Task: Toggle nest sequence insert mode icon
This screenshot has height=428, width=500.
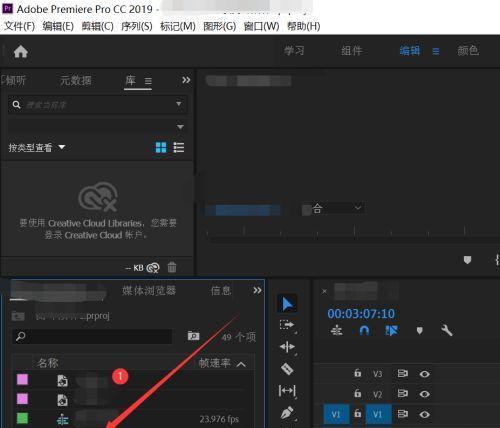Action: [x=336, y=331]
